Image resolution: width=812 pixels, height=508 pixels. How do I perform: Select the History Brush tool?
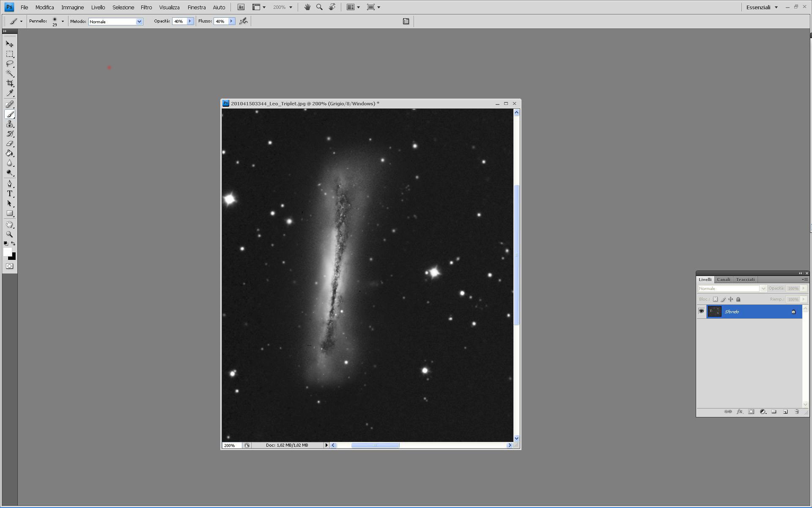10,134
